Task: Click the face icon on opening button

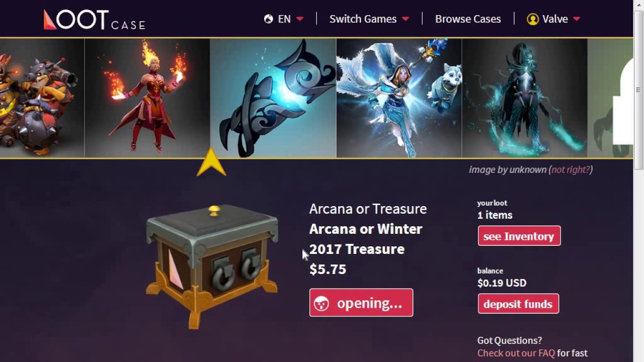Action: (321, 303)
